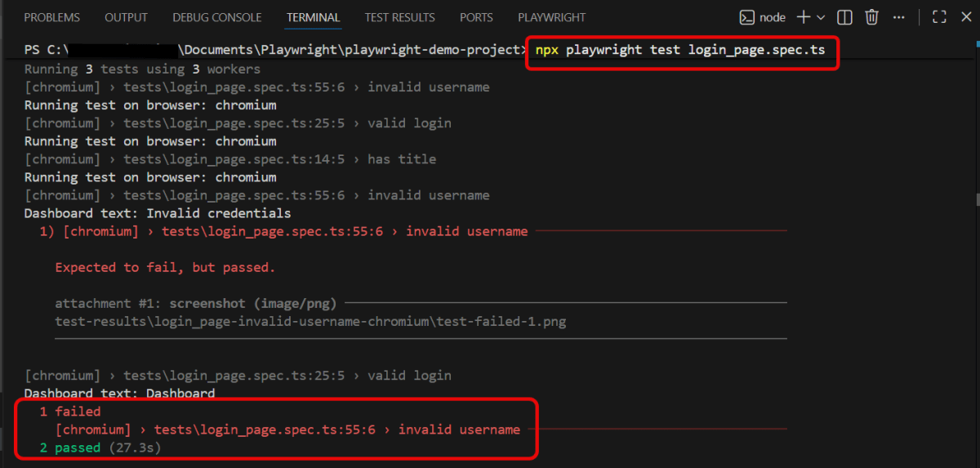Click the terminal scrollbar thumb
This screenshot has width=980, height=468.
coord(976,199)
